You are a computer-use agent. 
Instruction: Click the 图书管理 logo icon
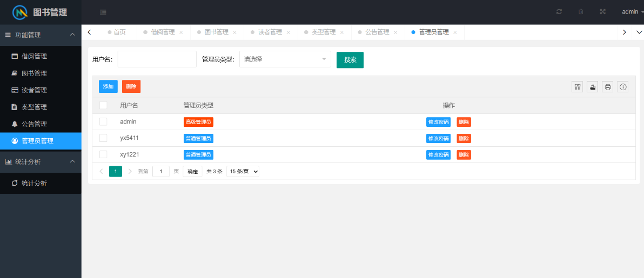coord(19,12)
